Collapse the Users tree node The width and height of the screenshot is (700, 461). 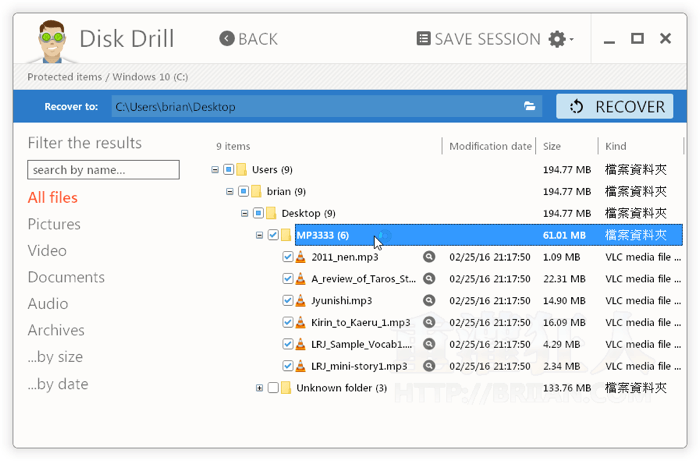[x=215, y=170]
